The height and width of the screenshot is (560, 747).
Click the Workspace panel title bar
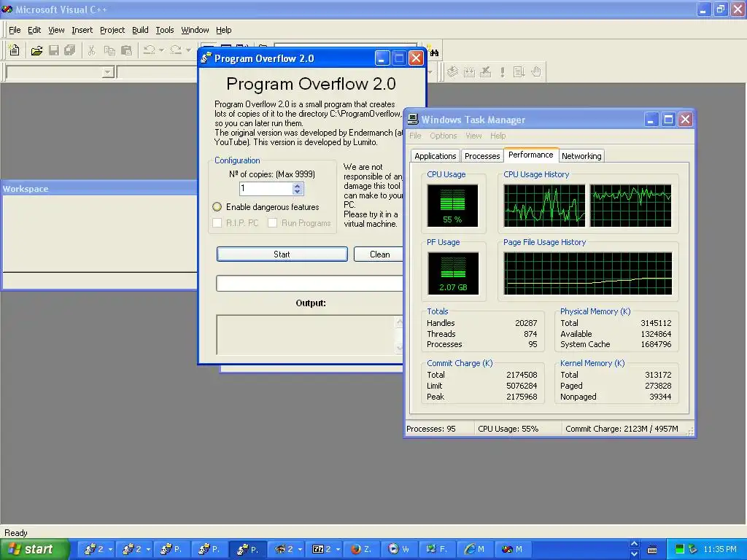(99, 189)
